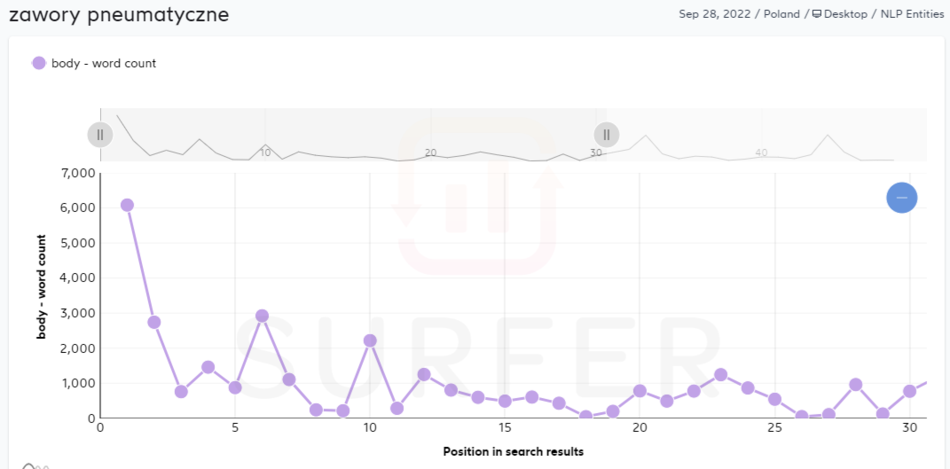Image resolution: width=950 pixels, height=469 pixels.
Task: Click the data point at position 12
Action: pos(424,374)
